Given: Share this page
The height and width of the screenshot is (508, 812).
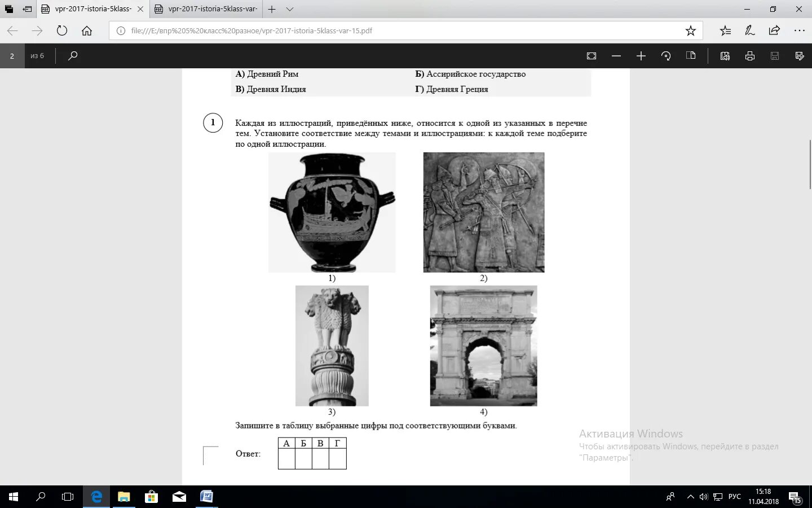Looking at the screenshot, I should [x=775, y=30].
